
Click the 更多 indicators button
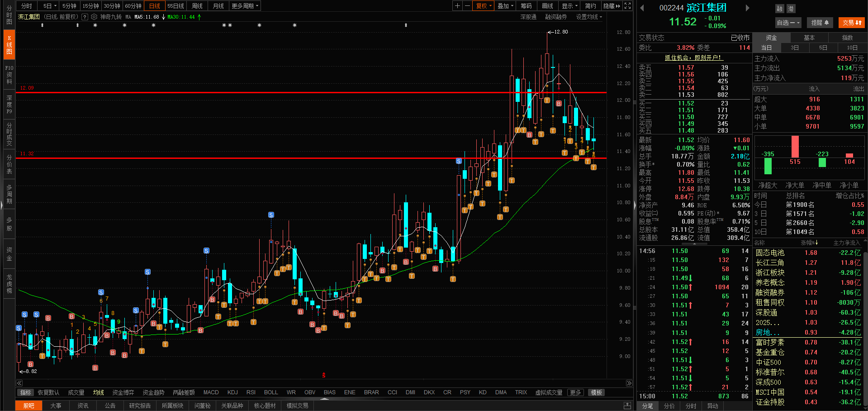575,392
